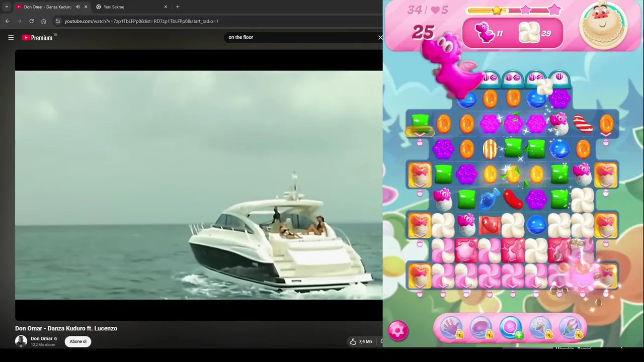Screen dimensions: 644x362
Task: Go forward in browser history
Action: 19,21
